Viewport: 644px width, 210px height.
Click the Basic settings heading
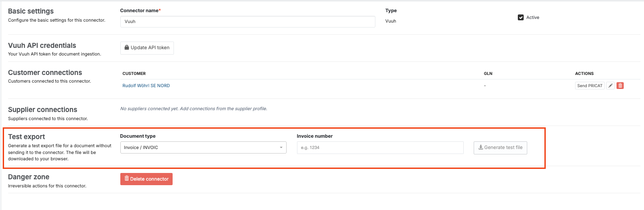31,11
